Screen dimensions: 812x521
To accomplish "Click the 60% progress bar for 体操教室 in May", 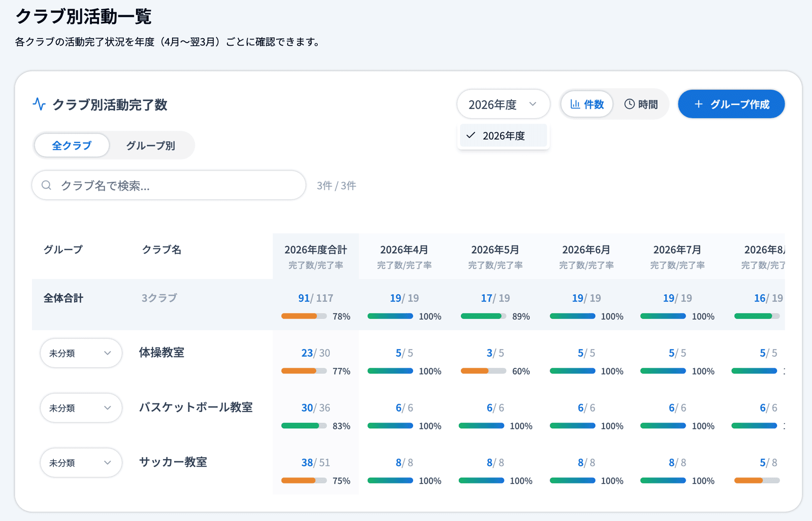I will tap(483, 371).
